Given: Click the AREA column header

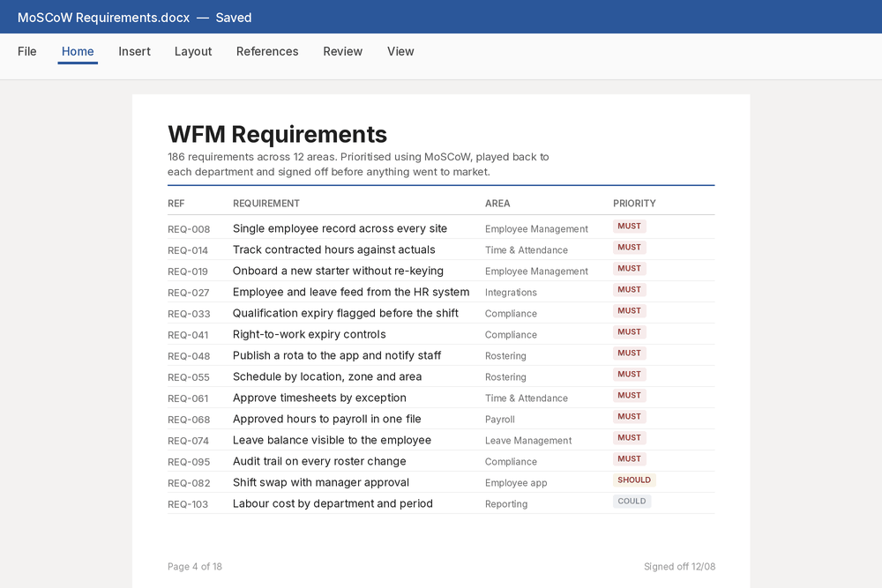Looking at the screenshot, I should click(497, 204).
